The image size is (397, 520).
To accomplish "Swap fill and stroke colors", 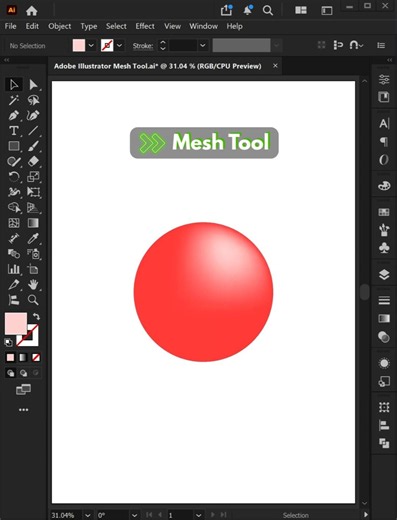I will 36,316.
